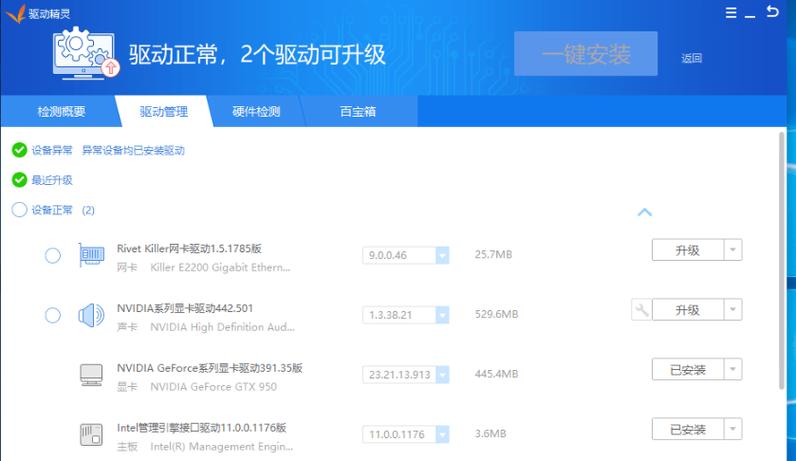Expand arrow next to Rivet Killer 升级 button

pos(733,250)
